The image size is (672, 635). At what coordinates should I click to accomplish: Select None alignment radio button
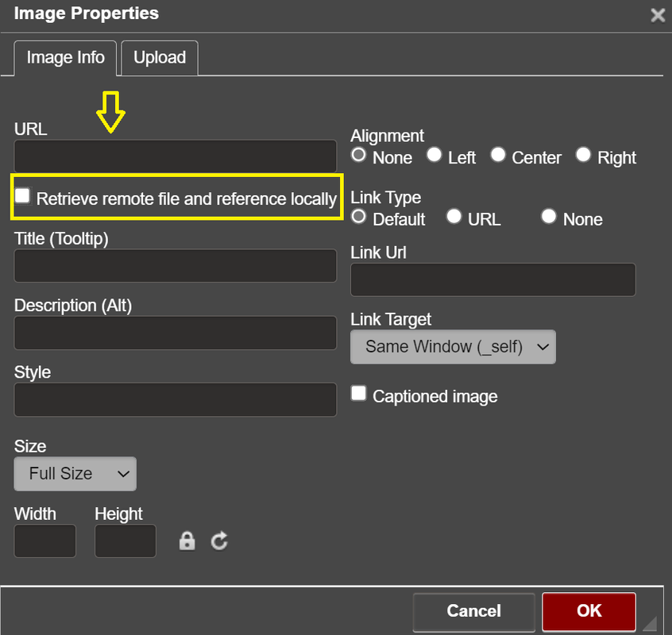tap(359, 155)
